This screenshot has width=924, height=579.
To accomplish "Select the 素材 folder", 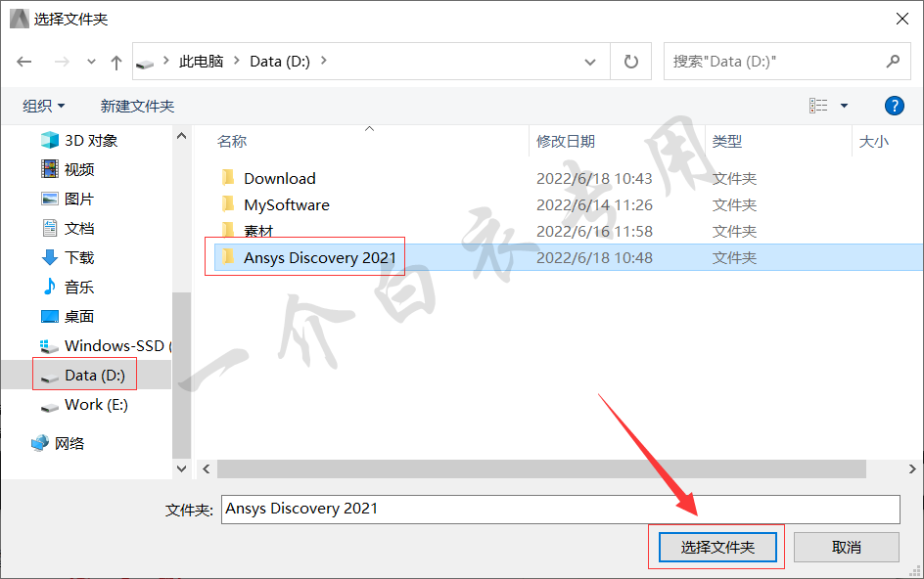I will 258,232.
